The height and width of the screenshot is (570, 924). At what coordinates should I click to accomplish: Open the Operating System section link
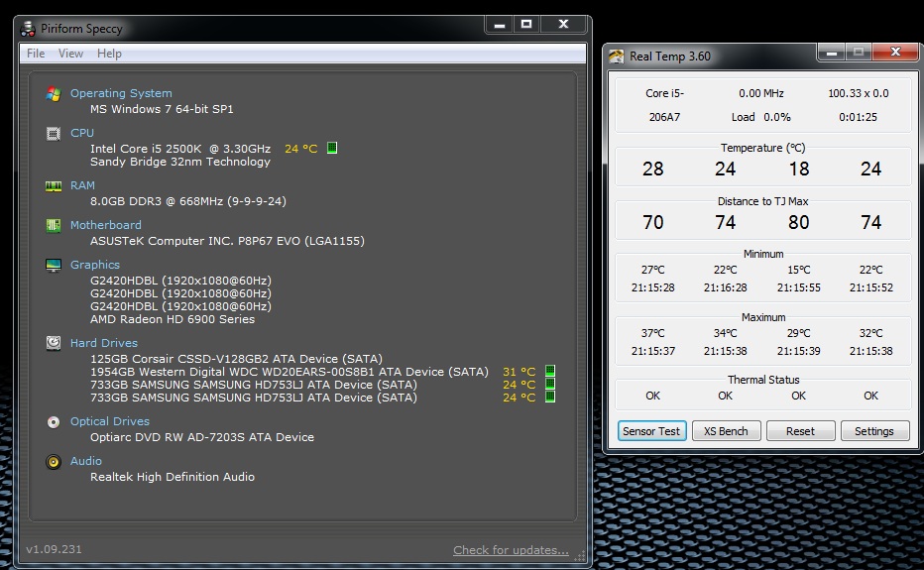point(121,93)
